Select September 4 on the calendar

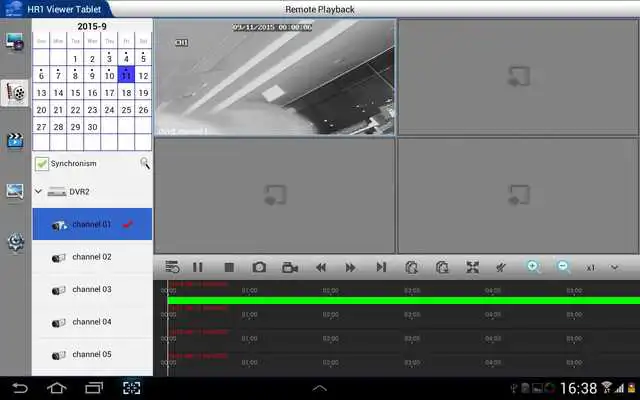(126, 58)
